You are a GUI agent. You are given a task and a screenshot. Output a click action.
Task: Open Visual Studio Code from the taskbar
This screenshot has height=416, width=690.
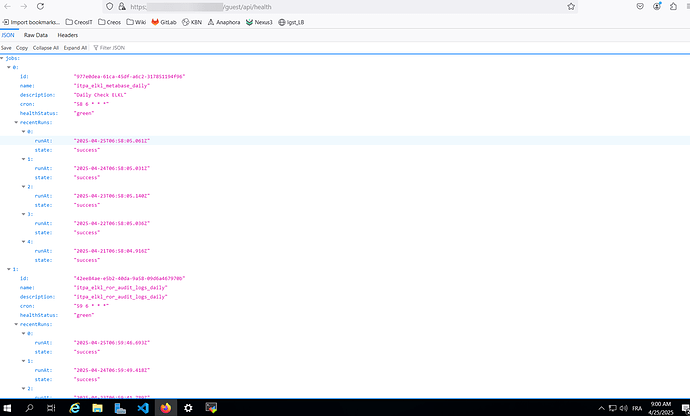tap(143, 408)
